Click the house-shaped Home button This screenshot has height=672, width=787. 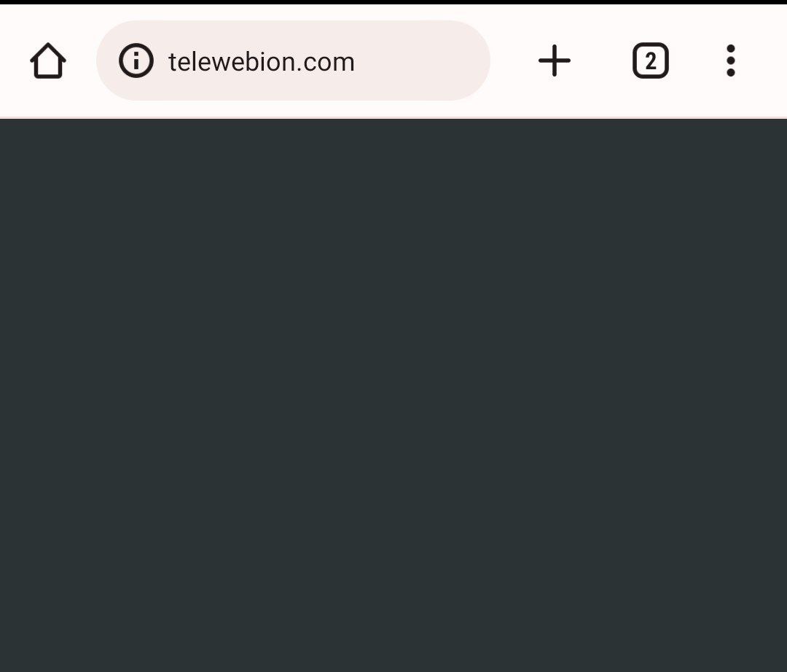[48, 60]
